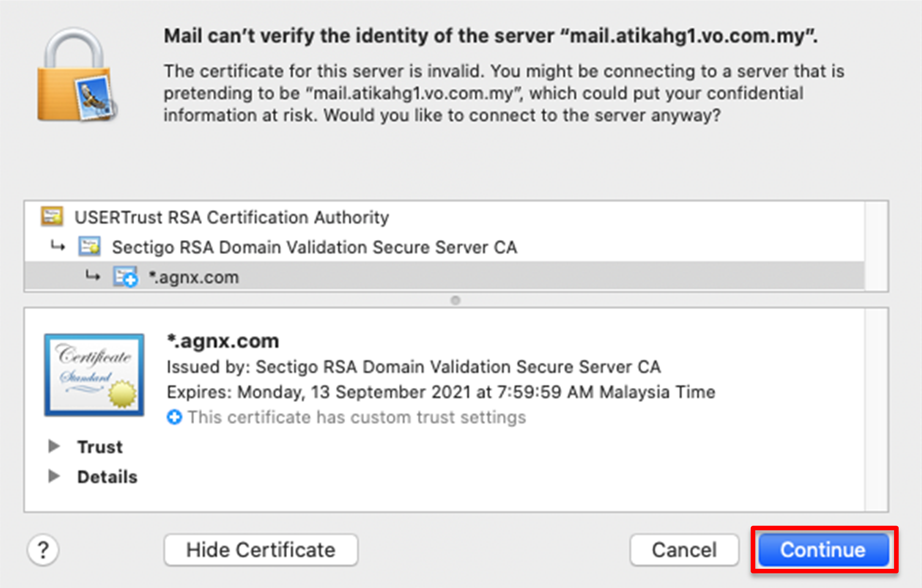Select Sectigo RSA Domain Validation row
This screenshot has width=922, height=588.
click(x=314, y=247)
